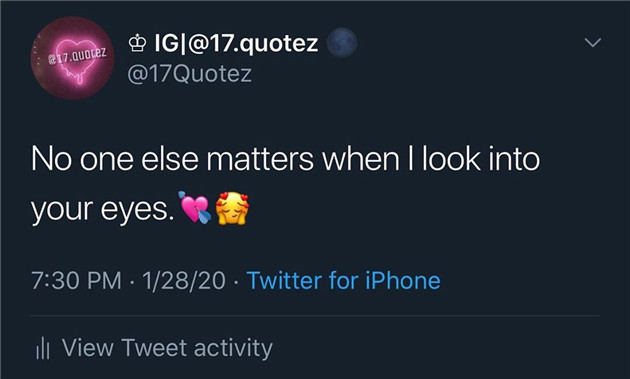
Task: Click the crown icon in display name
Action: pyautogui.click(x=137, y=43)
